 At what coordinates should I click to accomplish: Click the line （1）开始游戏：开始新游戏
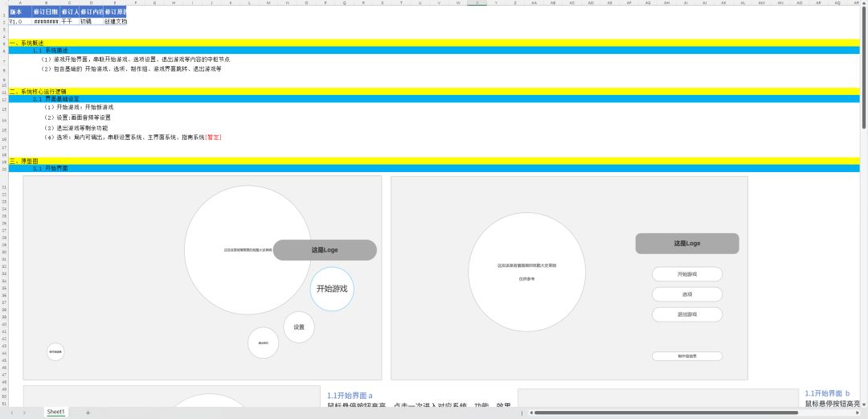79,108
